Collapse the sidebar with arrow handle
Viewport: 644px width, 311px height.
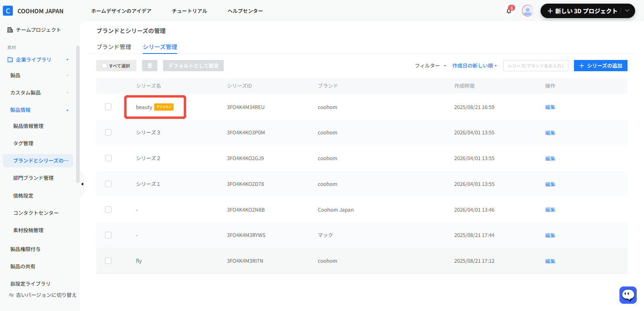coord(82,184)
